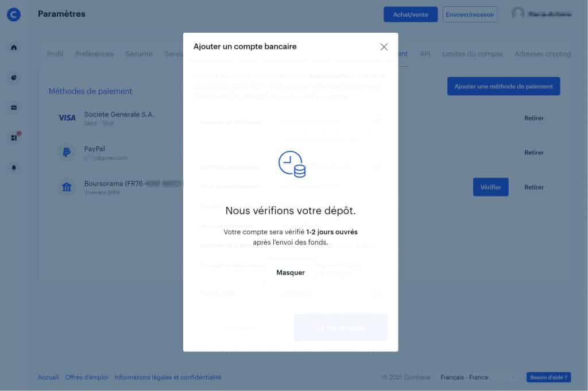Select the Home icon in the sidebar
This screenshot has width=588, height=391.
tap(14, 48)
